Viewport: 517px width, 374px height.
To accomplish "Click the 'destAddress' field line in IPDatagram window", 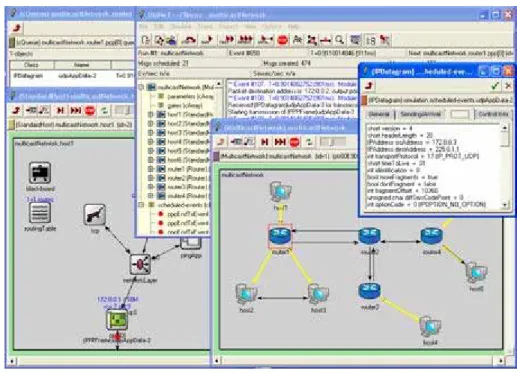I will point(413,149).
